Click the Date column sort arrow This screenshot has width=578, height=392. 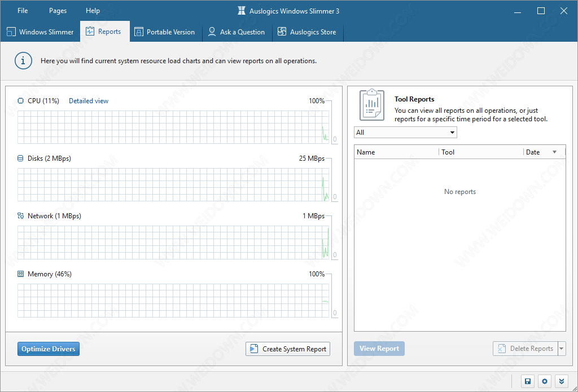554,152
